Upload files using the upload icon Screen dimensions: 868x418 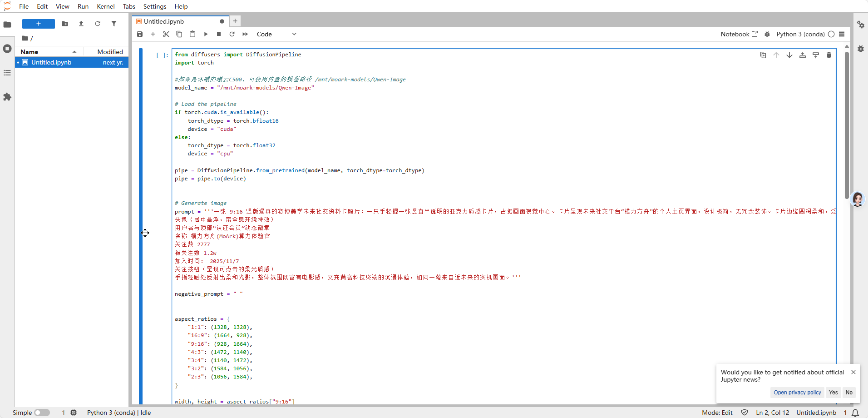(x=81, y=24)
